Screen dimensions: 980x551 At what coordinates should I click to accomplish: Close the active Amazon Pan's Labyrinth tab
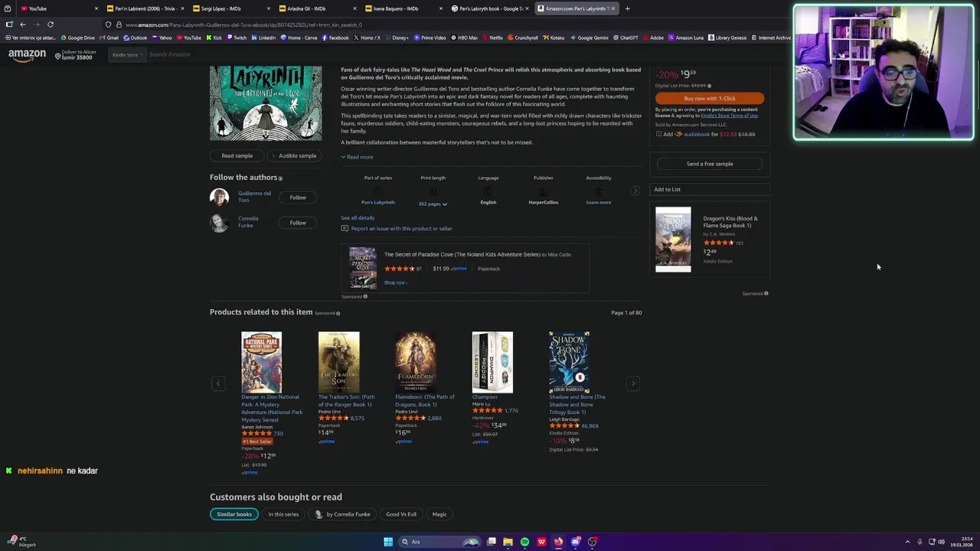tap(612, 8)
